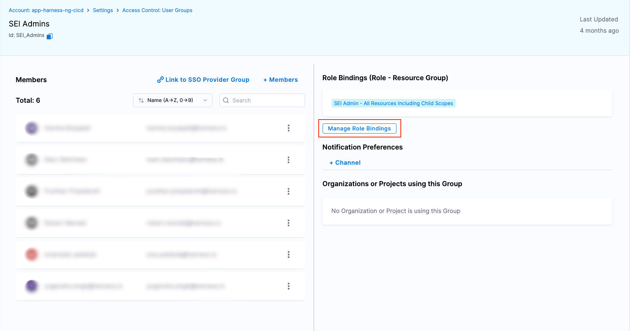Image resolution: width=644 pixels, height=331 pixels.
Task: Click the red avatar in fifth row
Action: point(32,254)
